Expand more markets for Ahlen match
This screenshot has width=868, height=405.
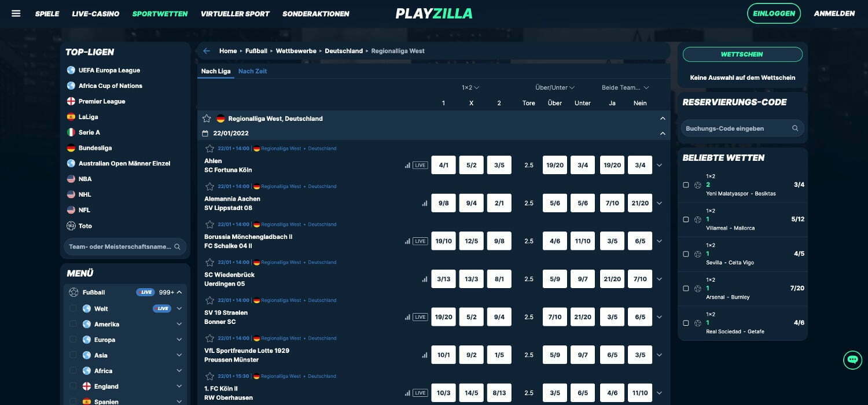click(x=659, y=165)
